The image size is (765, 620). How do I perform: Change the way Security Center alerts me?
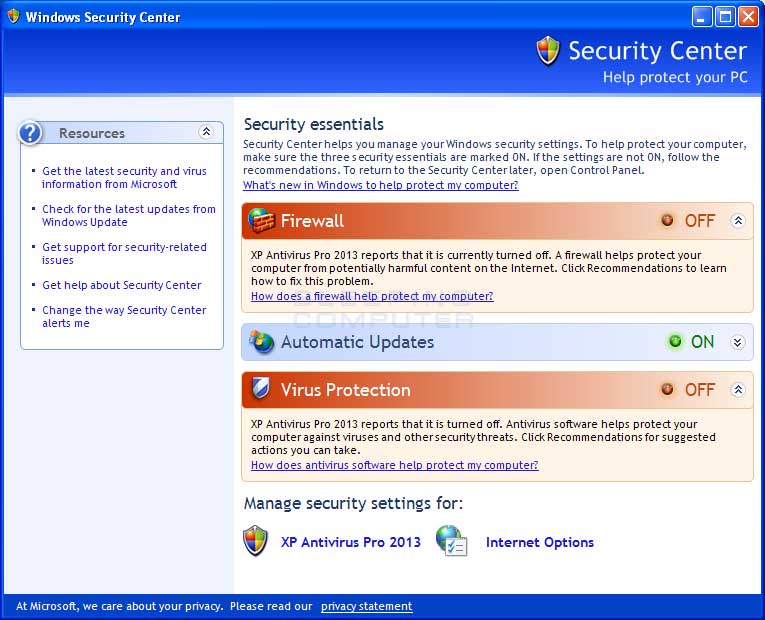pos(124,317)
